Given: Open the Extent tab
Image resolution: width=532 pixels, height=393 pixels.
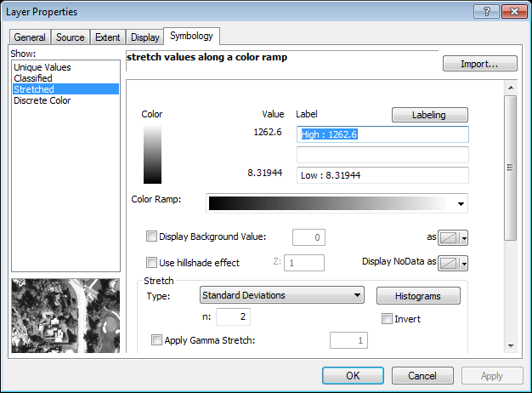Looking at the screenshot, I should [108, 37].
